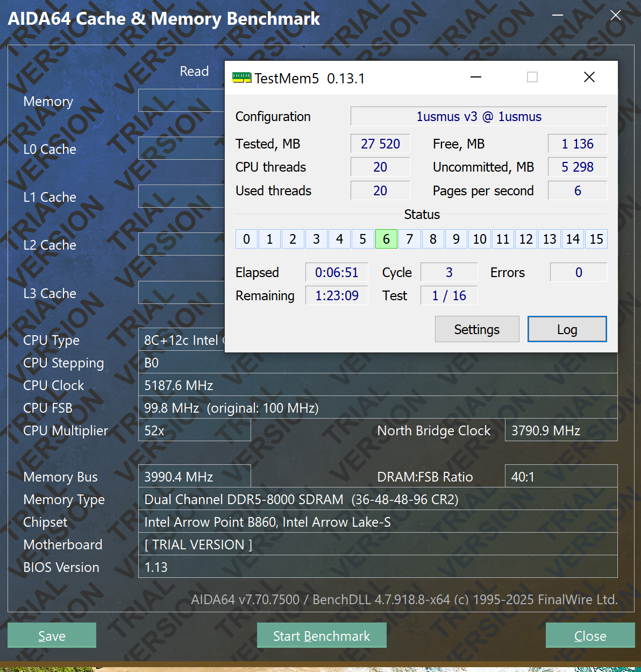Click the CPU Stepping value 'B0'
The width and height of the screenshot is (641, 672).
point(378,363)
